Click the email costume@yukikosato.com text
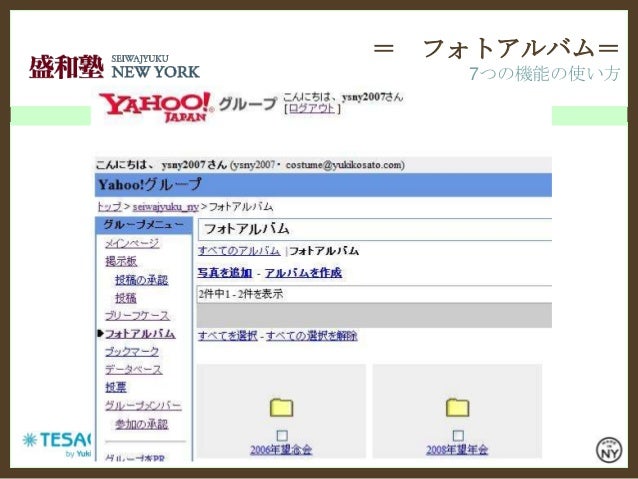 click(344, 165)
